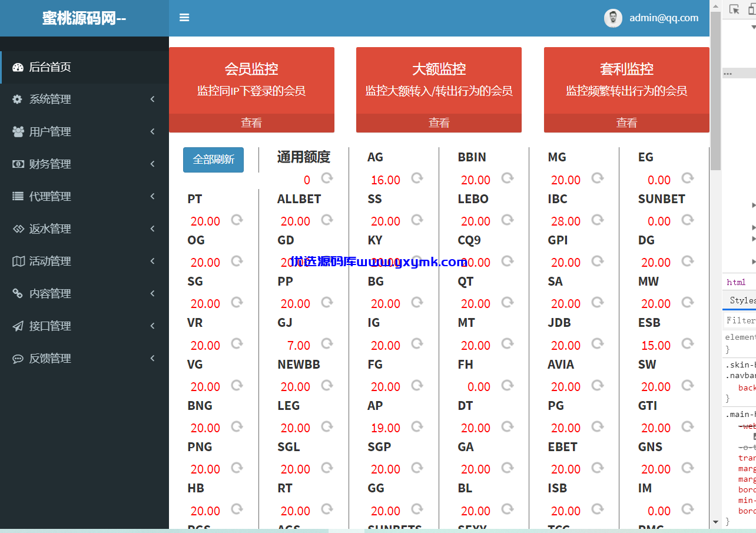The width and height of the screenshot is (756, 533).
Task: Click the IBC balance value 28.00
Action: (566, 221)
